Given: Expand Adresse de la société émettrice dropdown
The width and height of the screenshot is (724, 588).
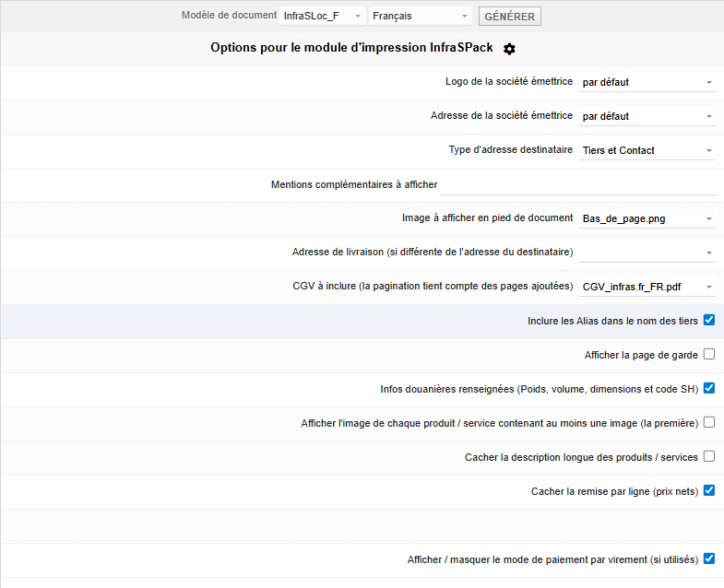Looking at the screenshot, I should (x=647, y=117).
